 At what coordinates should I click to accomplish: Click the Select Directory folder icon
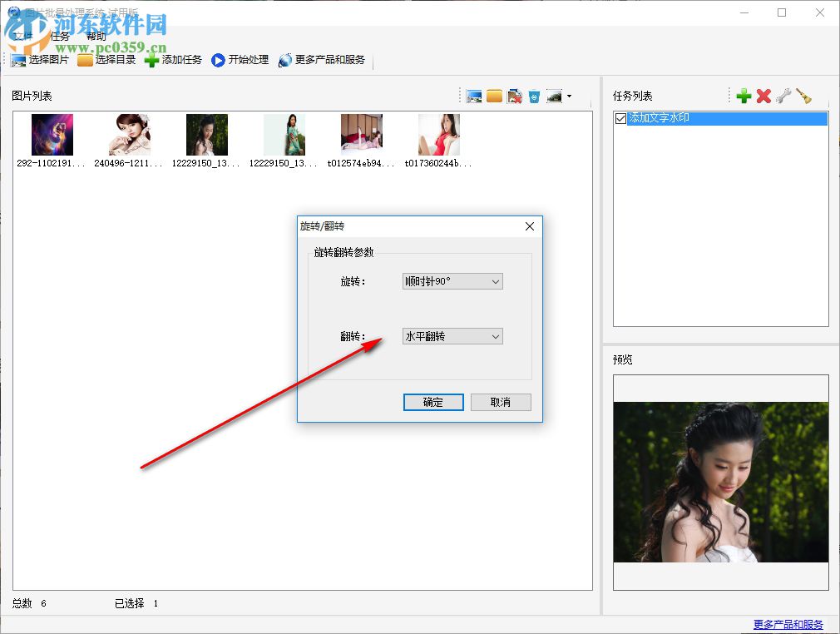84,59
